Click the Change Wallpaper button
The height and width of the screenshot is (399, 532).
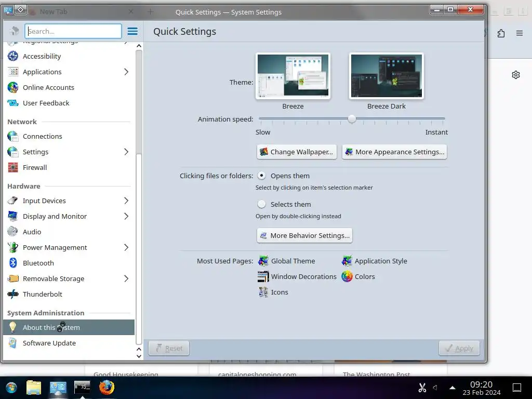coord(297,152)
